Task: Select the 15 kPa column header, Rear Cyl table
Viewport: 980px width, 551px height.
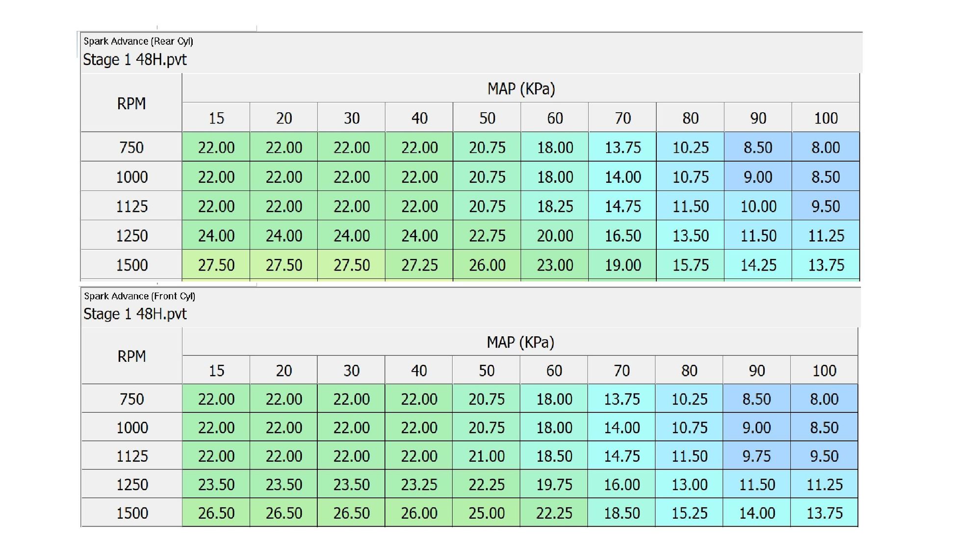Action: pos(216,118)
